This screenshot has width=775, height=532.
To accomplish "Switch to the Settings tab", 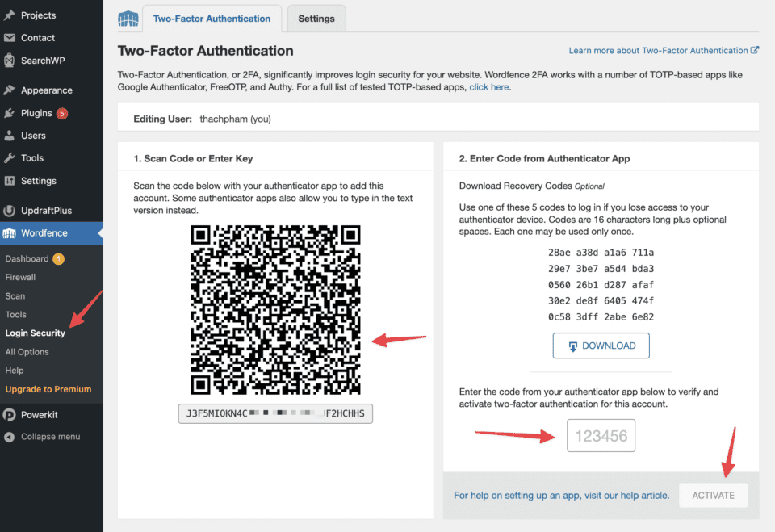I will click(316, 19).
